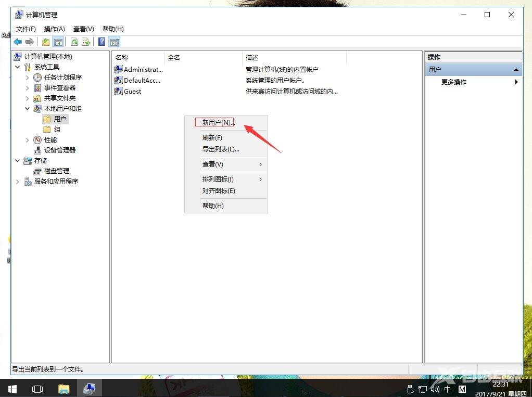Image resolution: width=532 pixels, height=397 pixels.
Task: Expand the 任务计划程序 tree node
Action: [x=28, y=77]
